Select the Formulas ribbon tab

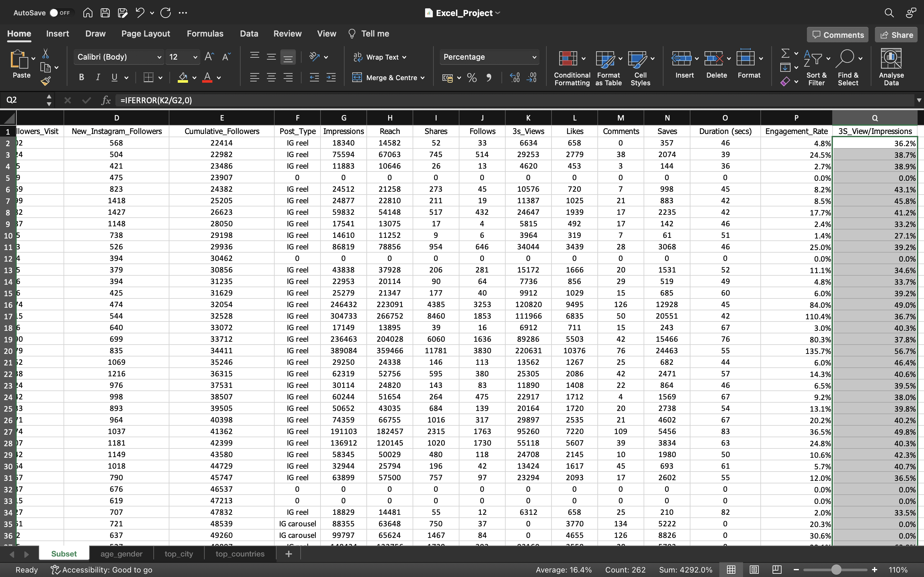point(204,33)
